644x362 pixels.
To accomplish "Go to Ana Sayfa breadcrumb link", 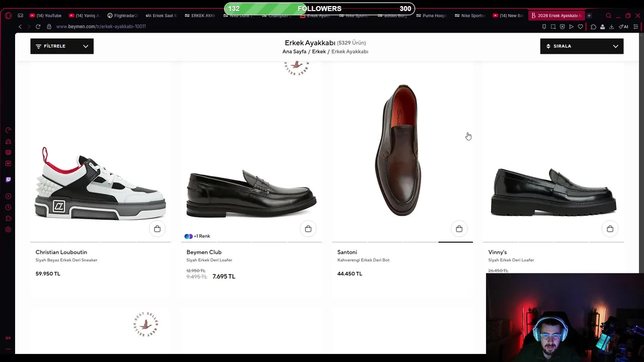I will [294, 52].
